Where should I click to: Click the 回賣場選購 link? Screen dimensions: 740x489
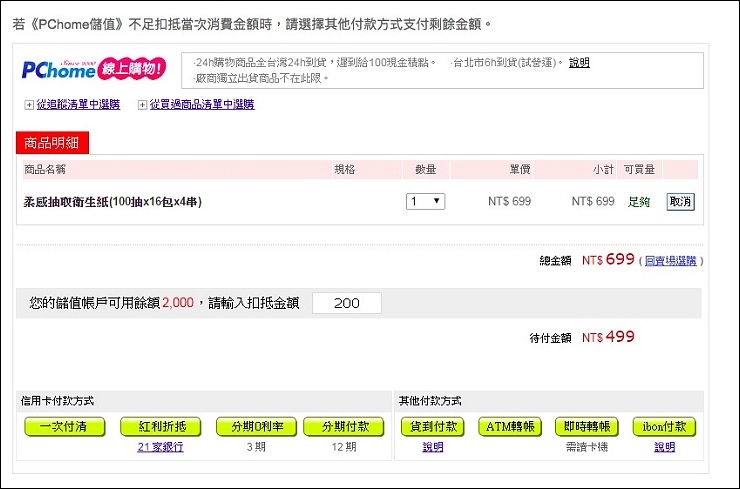pos(671,261)
